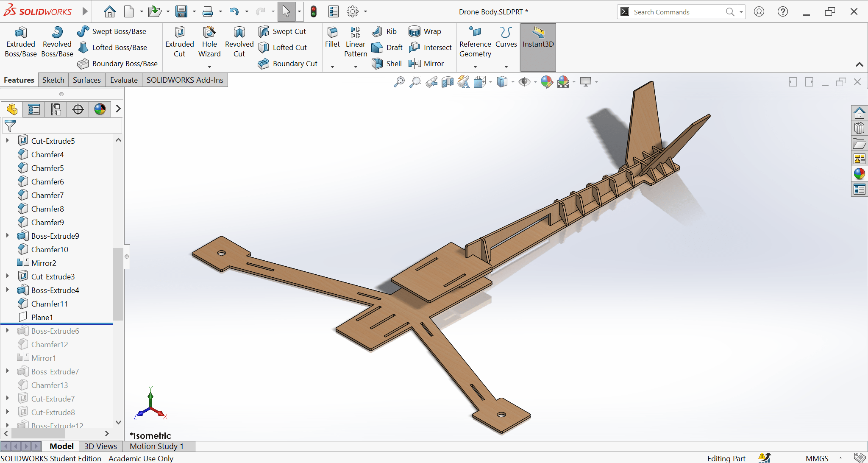
Task: Open Design Library in task pane
Action: pos(859,128)
